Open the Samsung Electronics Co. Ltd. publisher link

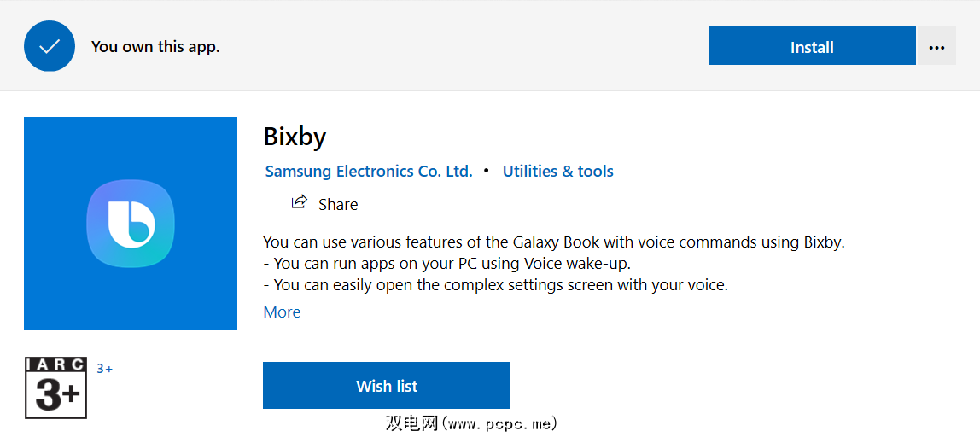coord(369,171)
